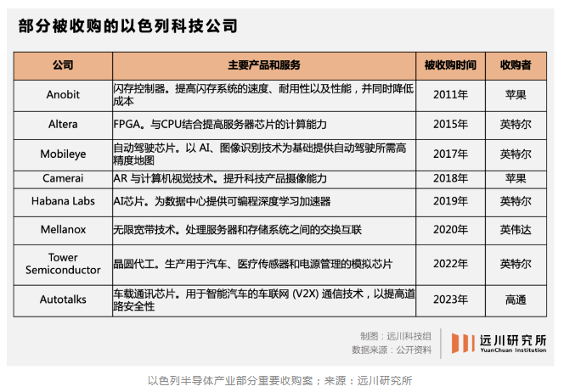Select the Tower Semiconductor company cell
564x392 pixels.
tap(63, 264)
